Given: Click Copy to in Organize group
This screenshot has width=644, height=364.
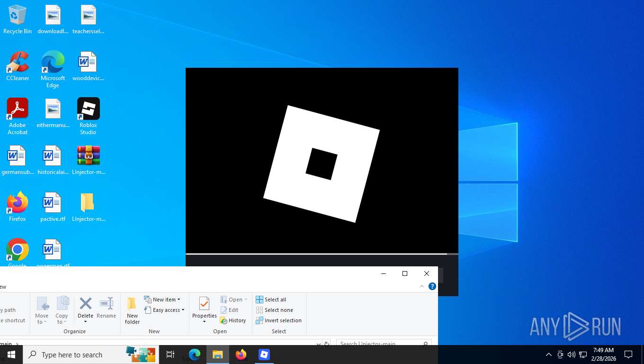Looking at the screenshot, I should coord(62,310).
